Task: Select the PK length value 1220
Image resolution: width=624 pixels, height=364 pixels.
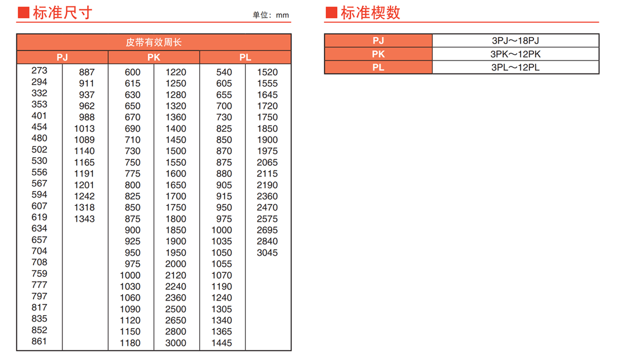Action: click(x=176, y=72)
